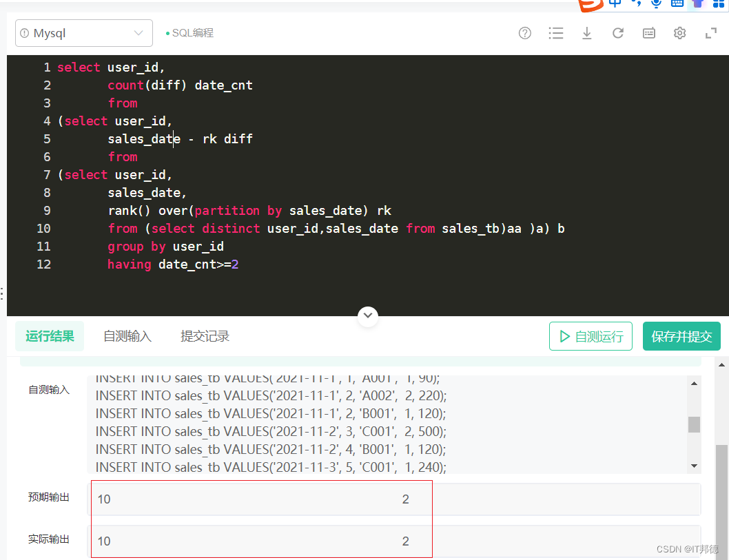Screen dimensions: 729x560
Task: Open editor settings gear icon
Action: coord(680,33)
